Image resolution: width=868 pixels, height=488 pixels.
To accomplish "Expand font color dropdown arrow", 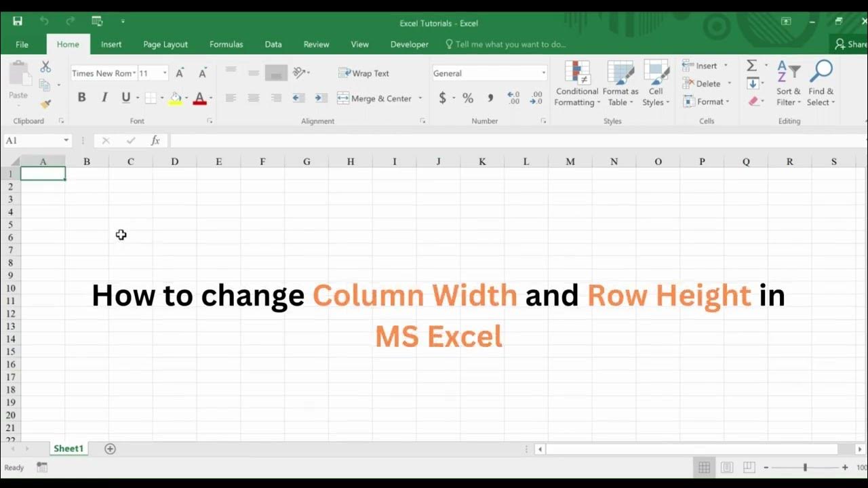I will point(210,98).
